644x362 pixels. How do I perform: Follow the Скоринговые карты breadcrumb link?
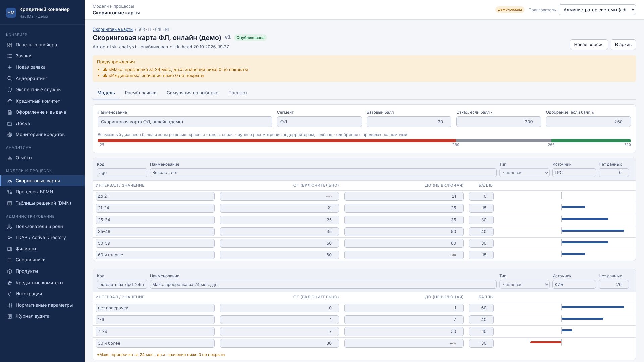point(113,29)
